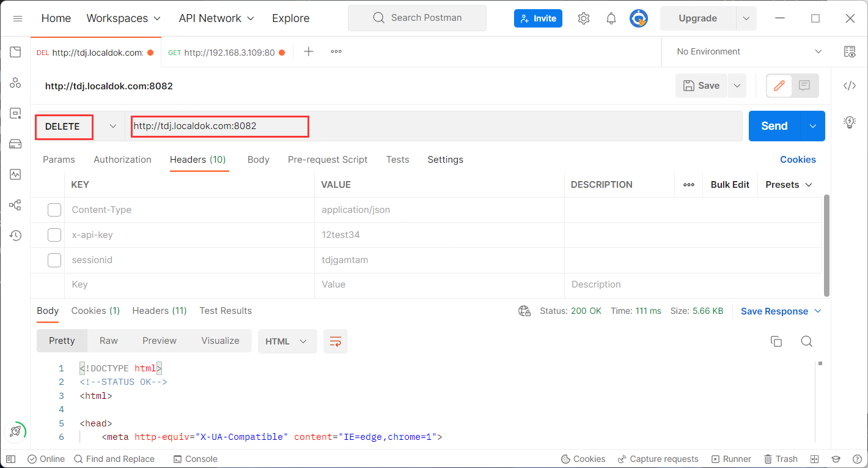Image resolution: width=868 pixels, height=468 pixels.
Task: Select the GET 192.168.3.109 request tab
Action: coord(227,53)
